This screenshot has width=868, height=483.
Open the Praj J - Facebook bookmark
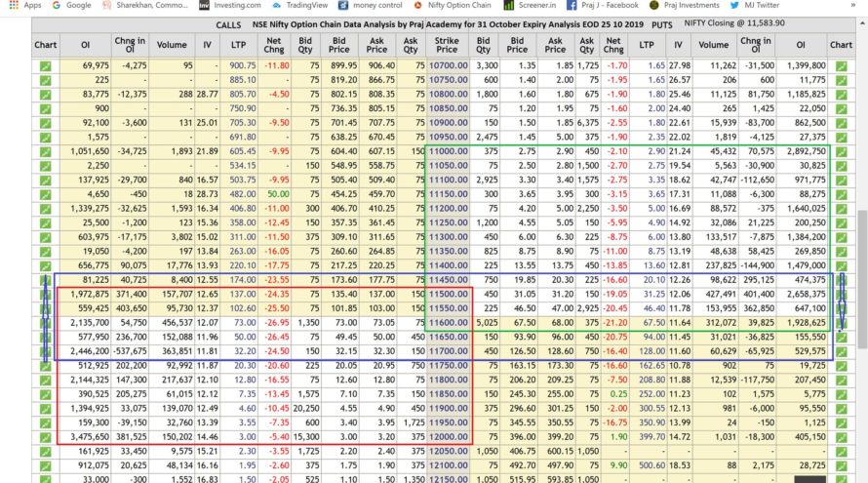point(603,5)
